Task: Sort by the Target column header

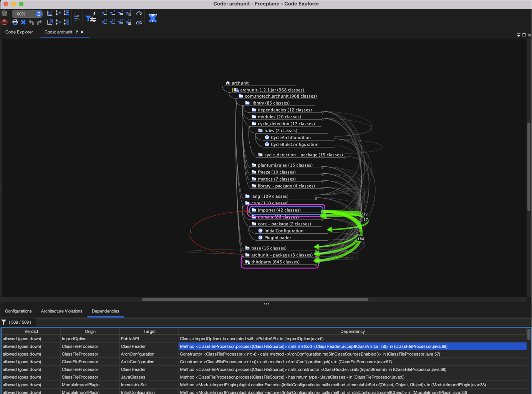Action: click(x=149, y=331)
